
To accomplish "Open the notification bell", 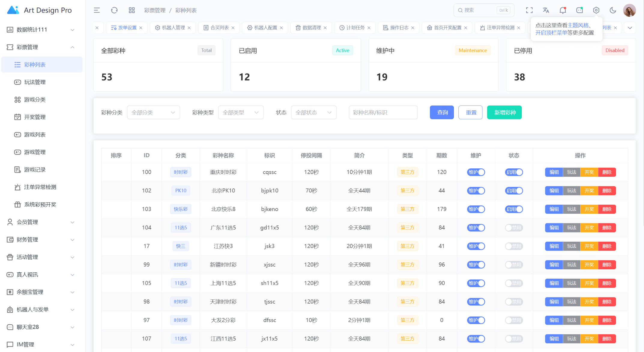I will point(563,10).
